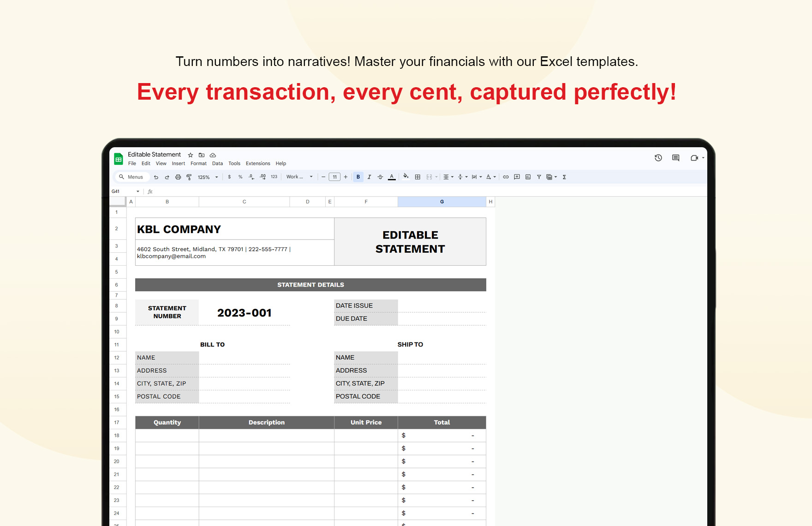Insert a comment from toolbar
The width and height of the screenshot is (812, 526).
(517, 177)
